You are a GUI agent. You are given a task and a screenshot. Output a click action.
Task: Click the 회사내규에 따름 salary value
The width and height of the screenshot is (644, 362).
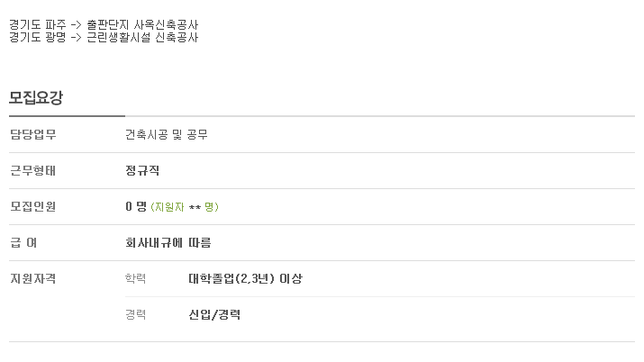(168, 242)
